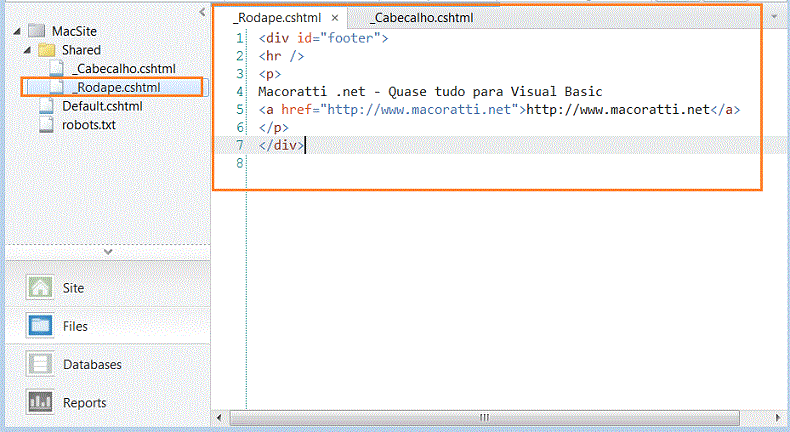The width and height of the screenshot is (790, 432).
Task: Collapse the navigation pane with the chevron
Action: coord(202,12)
